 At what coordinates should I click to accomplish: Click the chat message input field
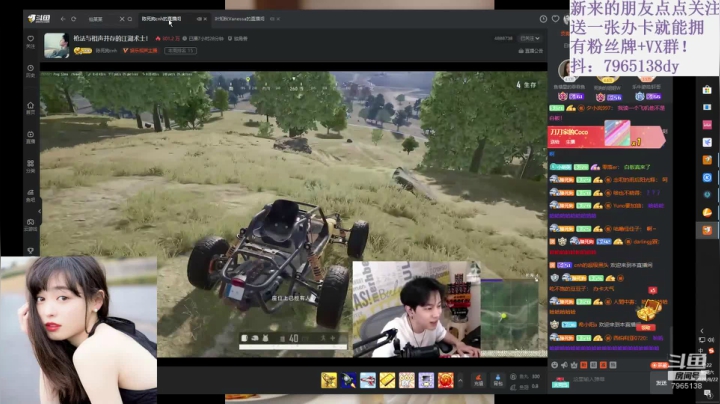click(611, 380)
